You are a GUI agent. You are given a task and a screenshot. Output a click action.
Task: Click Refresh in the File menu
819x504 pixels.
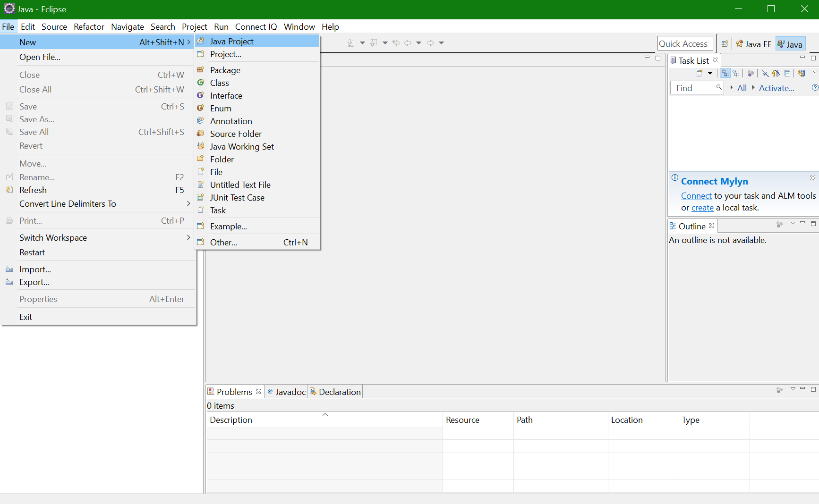pos(98,190)
